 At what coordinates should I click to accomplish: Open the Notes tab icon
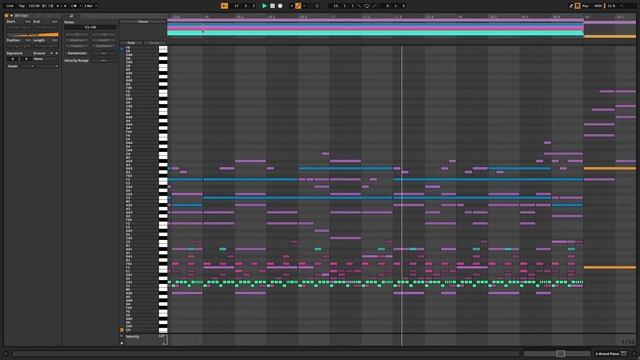(x=71, y=16)
